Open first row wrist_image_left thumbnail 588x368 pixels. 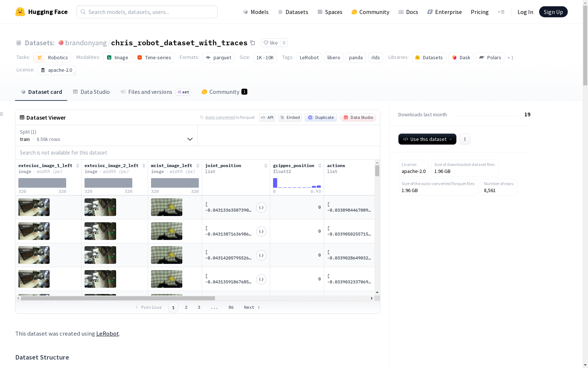click(166, 207)
